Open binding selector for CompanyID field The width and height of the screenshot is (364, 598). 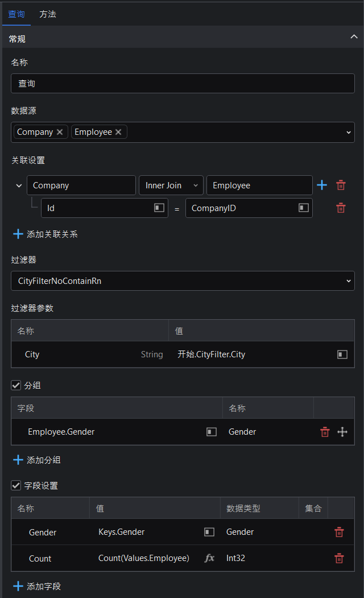click(303, 208)
